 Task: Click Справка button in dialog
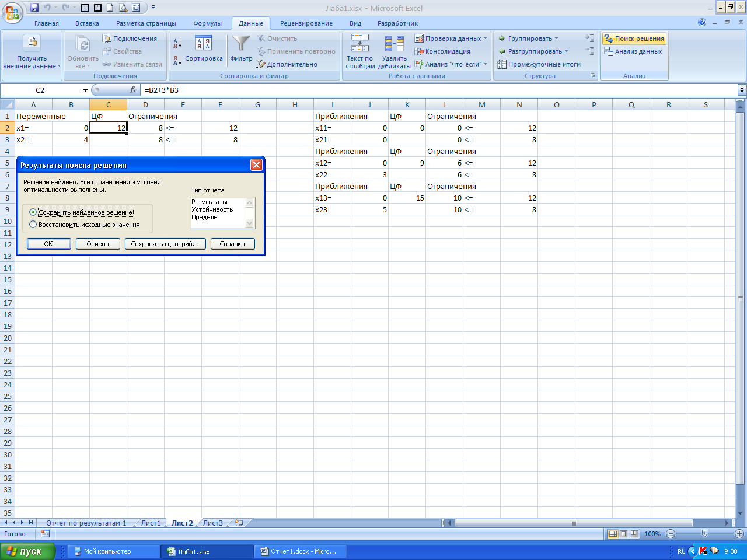pos(232,244)
